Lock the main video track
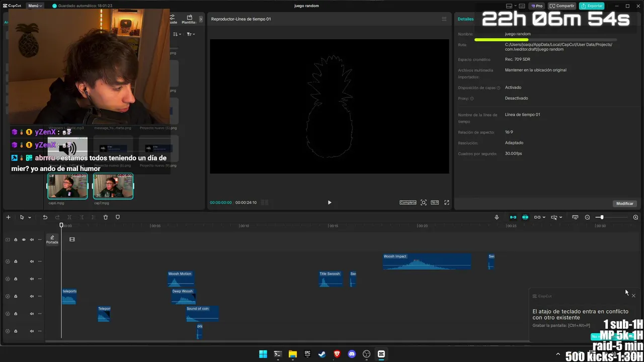This screenshot has height=362, width=644. click(16, 240)
